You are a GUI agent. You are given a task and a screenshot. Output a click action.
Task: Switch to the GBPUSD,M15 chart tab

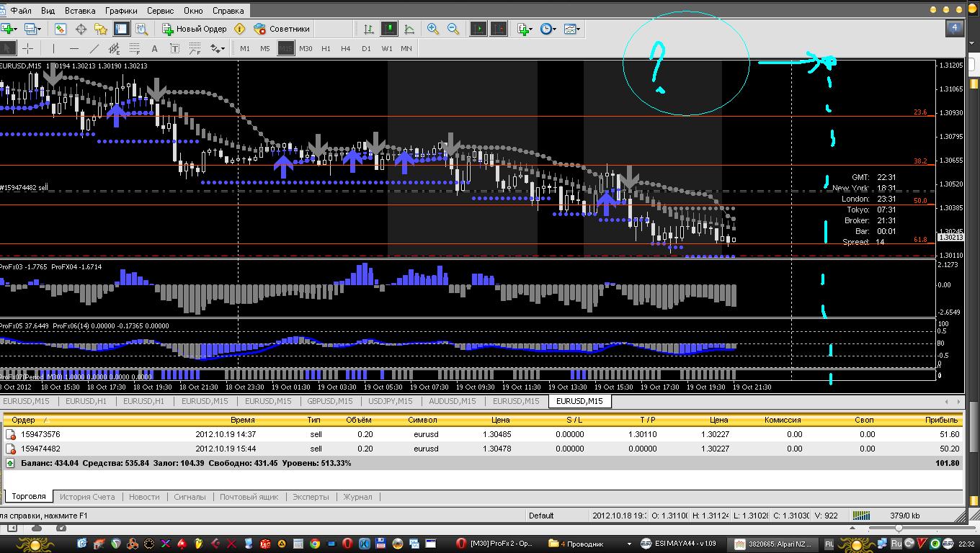pyautogui.click(x=329, y=401)
